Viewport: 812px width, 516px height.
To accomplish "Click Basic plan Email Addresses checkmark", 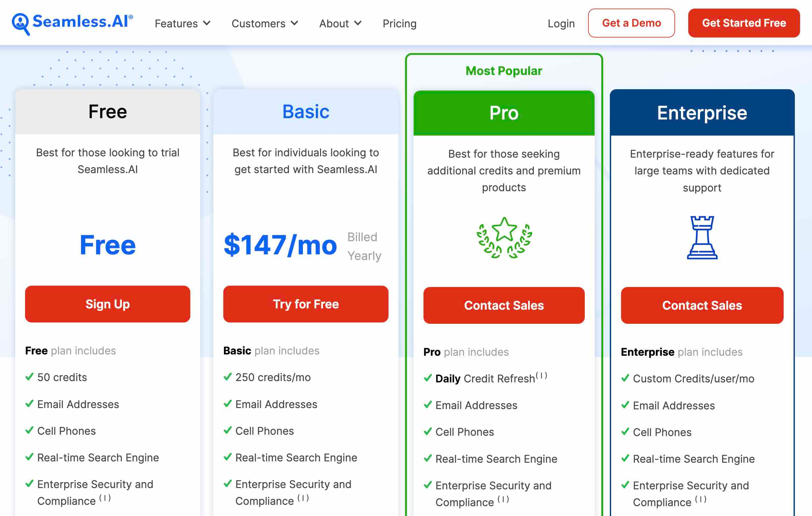I will coord(228,403).
